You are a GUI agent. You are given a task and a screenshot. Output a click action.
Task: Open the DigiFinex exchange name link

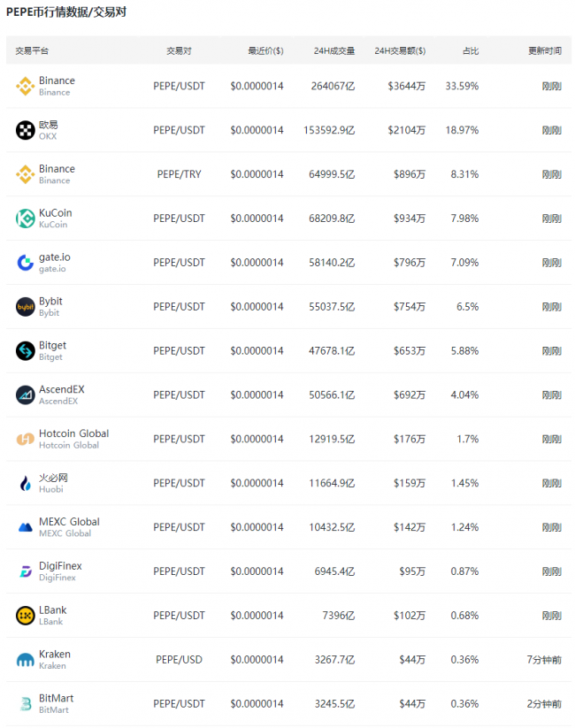60,566
